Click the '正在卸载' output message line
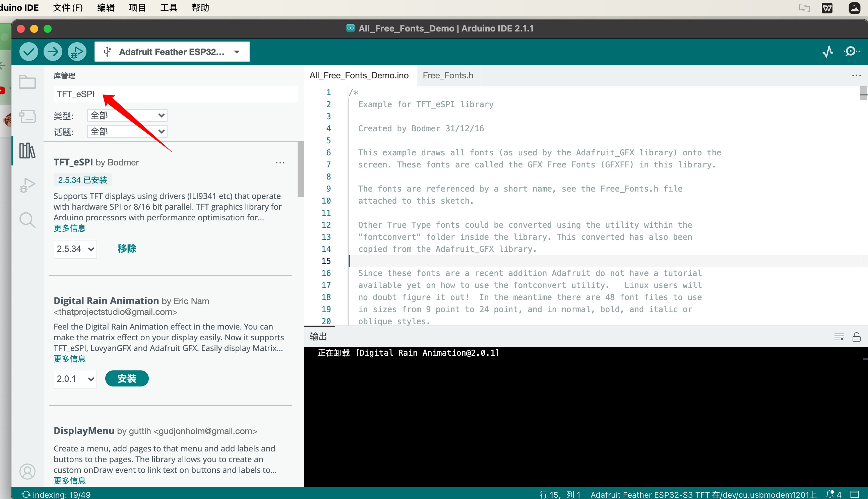Viewport: 868px width, 499px height. point(408,353)
